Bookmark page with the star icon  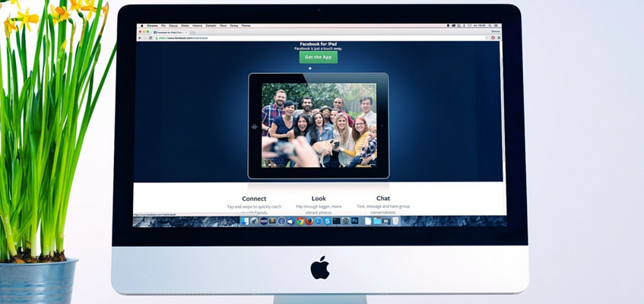[487, 38]
